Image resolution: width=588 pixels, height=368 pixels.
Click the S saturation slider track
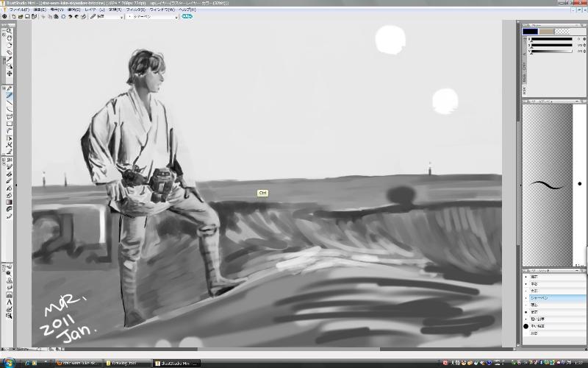(x=552, y=45)
